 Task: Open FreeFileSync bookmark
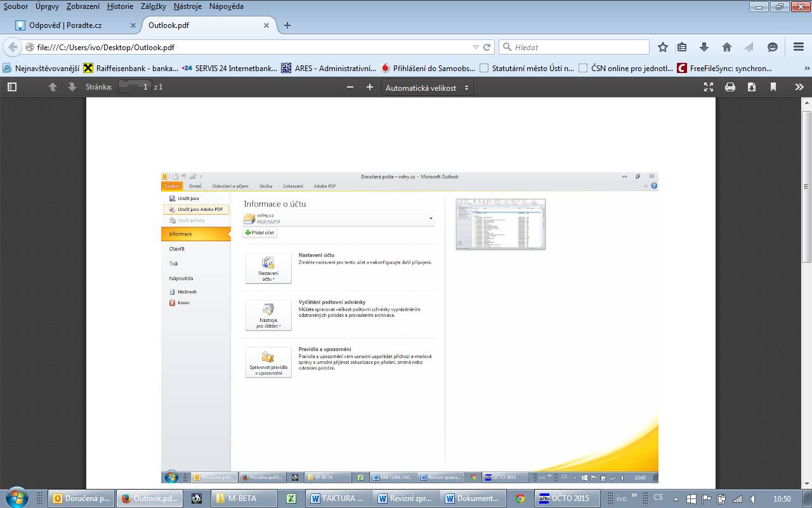[724, 68]
